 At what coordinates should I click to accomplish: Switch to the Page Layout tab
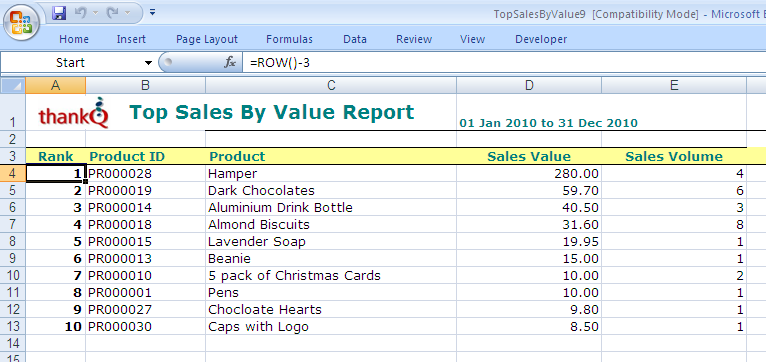point(207,39)
